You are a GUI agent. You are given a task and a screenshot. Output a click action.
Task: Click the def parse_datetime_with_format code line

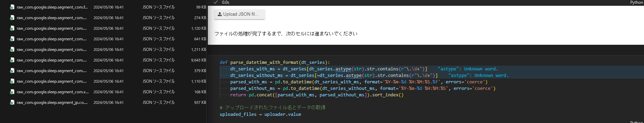(275, 63)
